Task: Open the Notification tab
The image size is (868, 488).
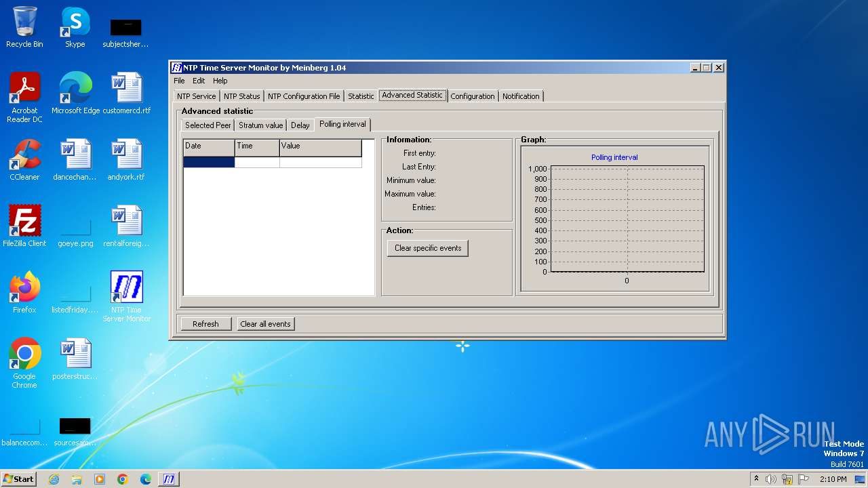Action: [521, 96]
